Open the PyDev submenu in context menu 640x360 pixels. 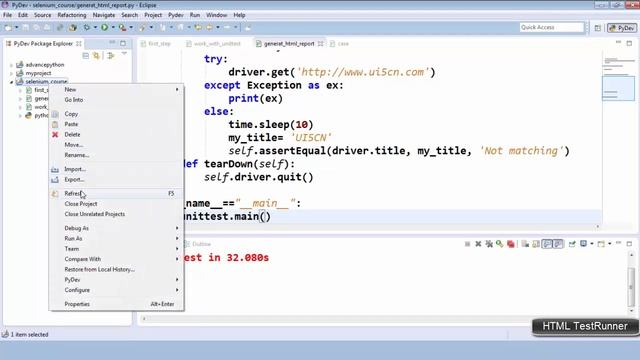(116, 280)
